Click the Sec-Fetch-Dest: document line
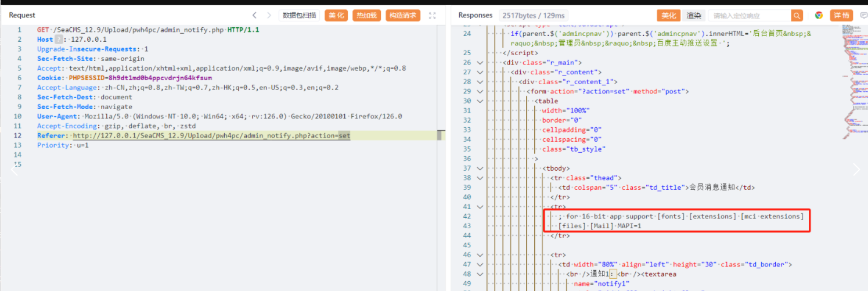 [85, 97]
